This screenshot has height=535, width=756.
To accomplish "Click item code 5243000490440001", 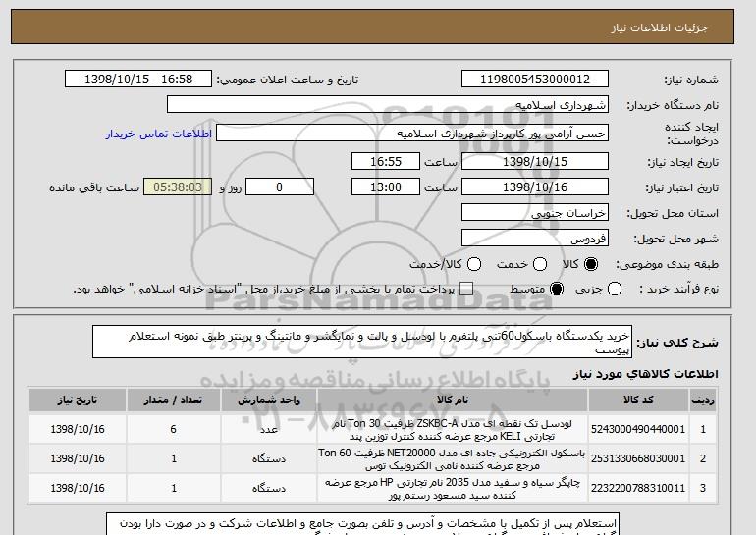I will pyautogui.click(x=638, y=429).
